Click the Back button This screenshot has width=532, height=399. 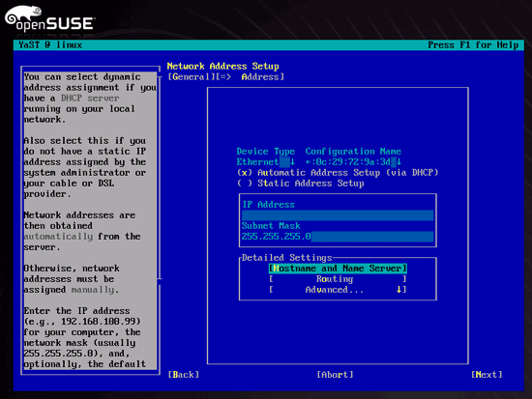(x=184, y=375)
